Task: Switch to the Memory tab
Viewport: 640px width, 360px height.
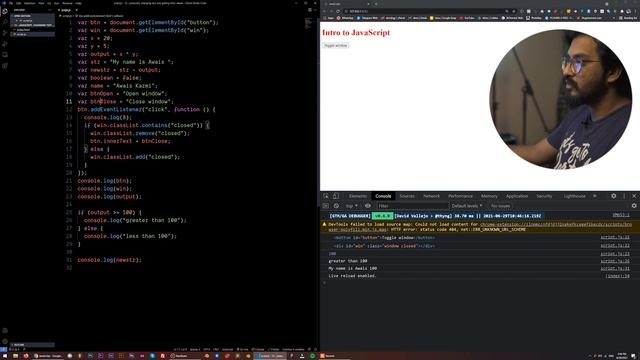Action: click(489, 196)
